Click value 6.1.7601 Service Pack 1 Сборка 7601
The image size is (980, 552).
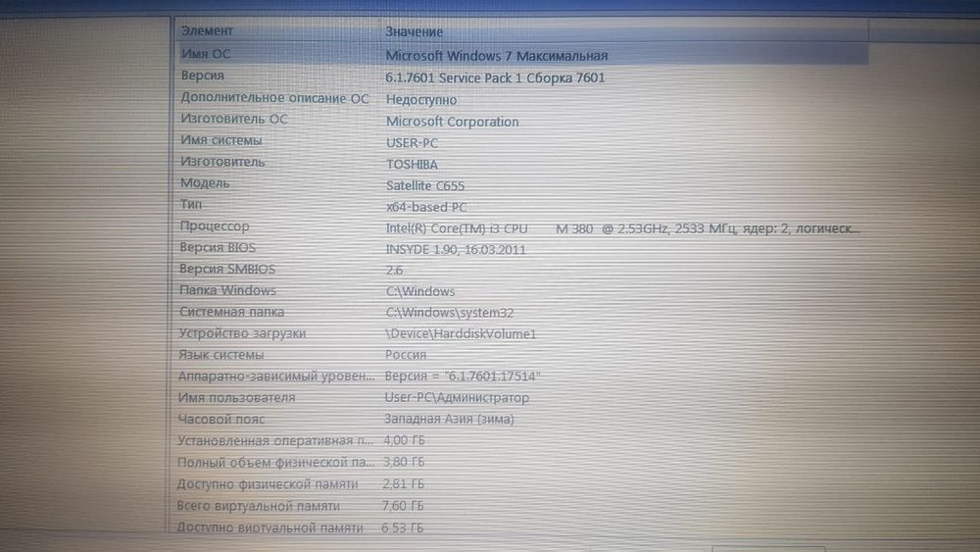[x=495, y=78]
